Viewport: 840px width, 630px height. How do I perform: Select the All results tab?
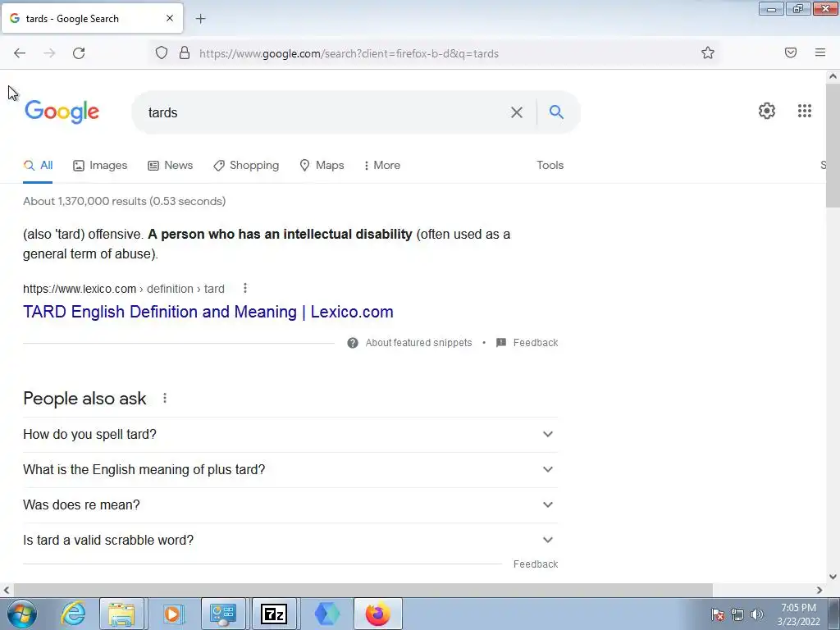pos(38,165)
